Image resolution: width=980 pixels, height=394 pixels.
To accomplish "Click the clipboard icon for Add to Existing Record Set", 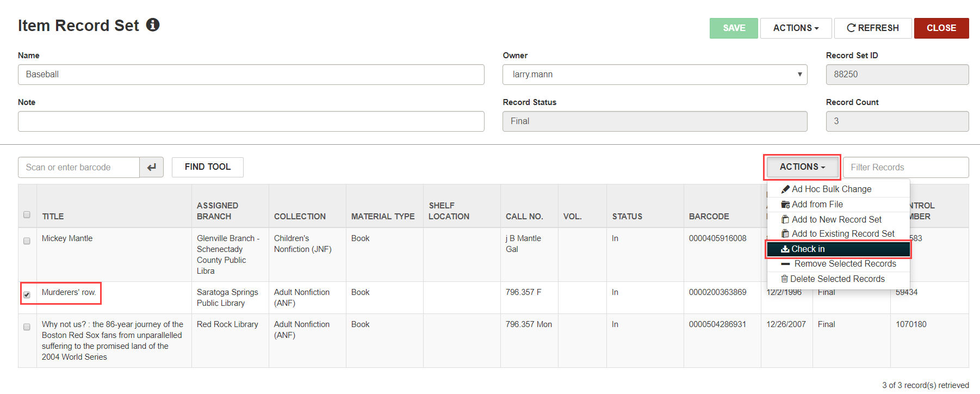I will pyautogui.click(x=785, y=233).
